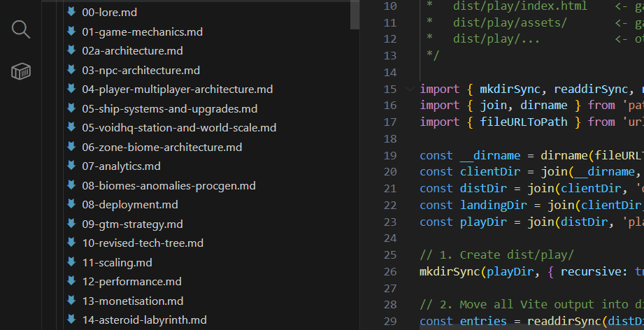The image size is (644, 330).
Task: Open Search view in activity bar
Action: click(x=21, y=29)
